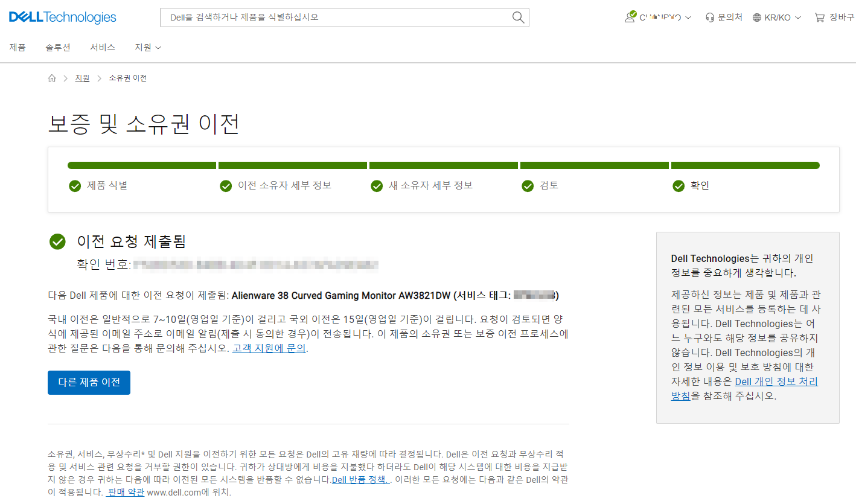Open the 고객 지원에 문의 link
The width and height of the screenshot is (856, 504).
[269, 349]
